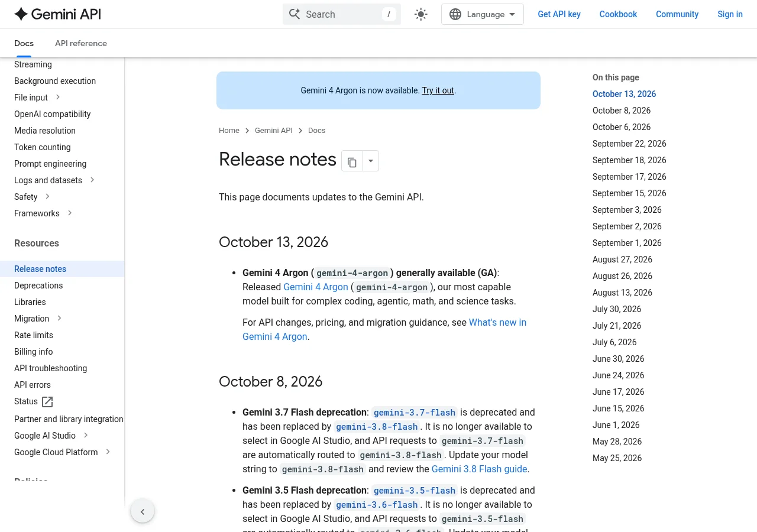The image size is (757, 532).
Task: Open the Gemini 3.8 Flash guide link
Action: tap(479, 469)
